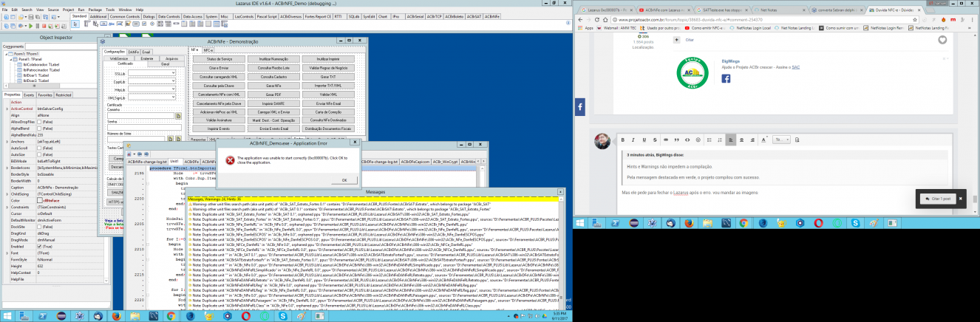
Task: Insert a bulleted list in the reply editor
Action: click(x=709, y=140)
